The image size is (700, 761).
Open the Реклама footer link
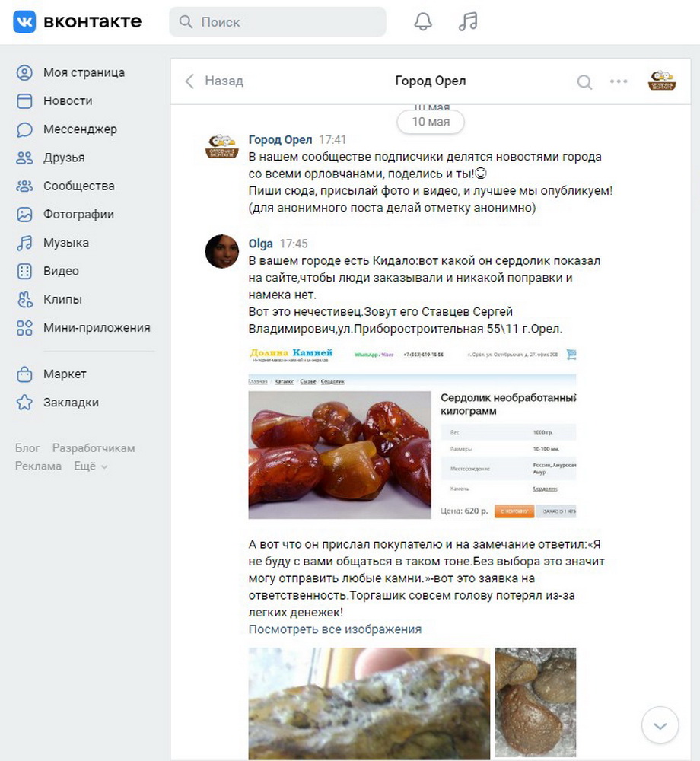coord(38,466)
